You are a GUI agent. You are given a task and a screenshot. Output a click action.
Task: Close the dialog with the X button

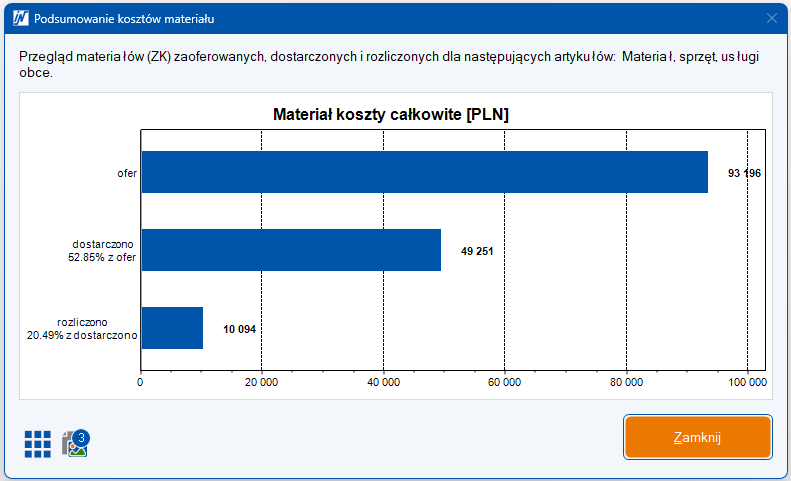(x=771, y=18)
